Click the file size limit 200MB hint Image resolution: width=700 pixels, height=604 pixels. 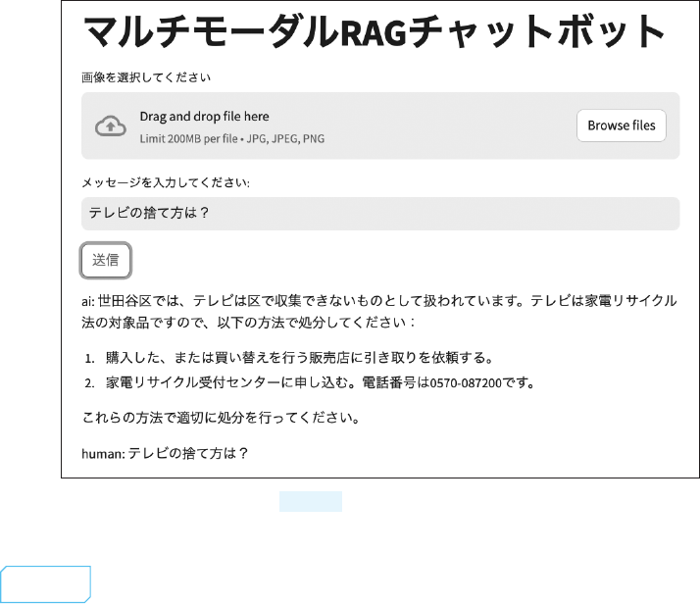tap(231, 139)
